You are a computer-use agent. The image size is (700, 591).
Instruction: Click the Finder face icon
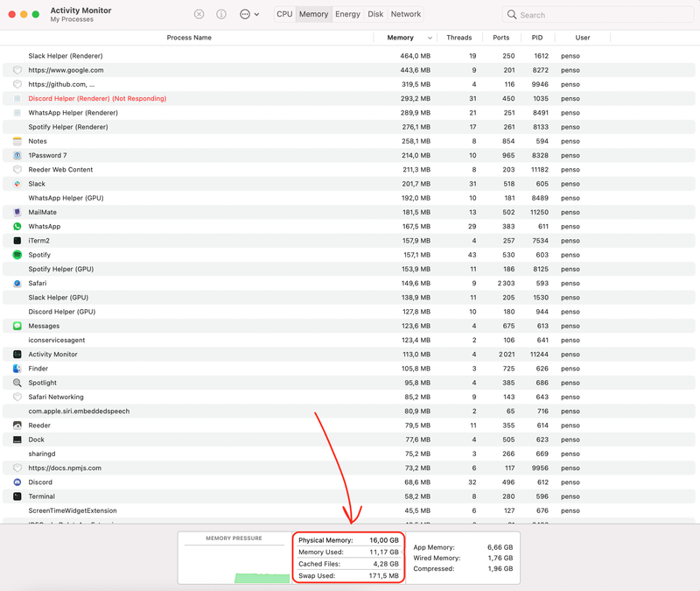[17, 369]
